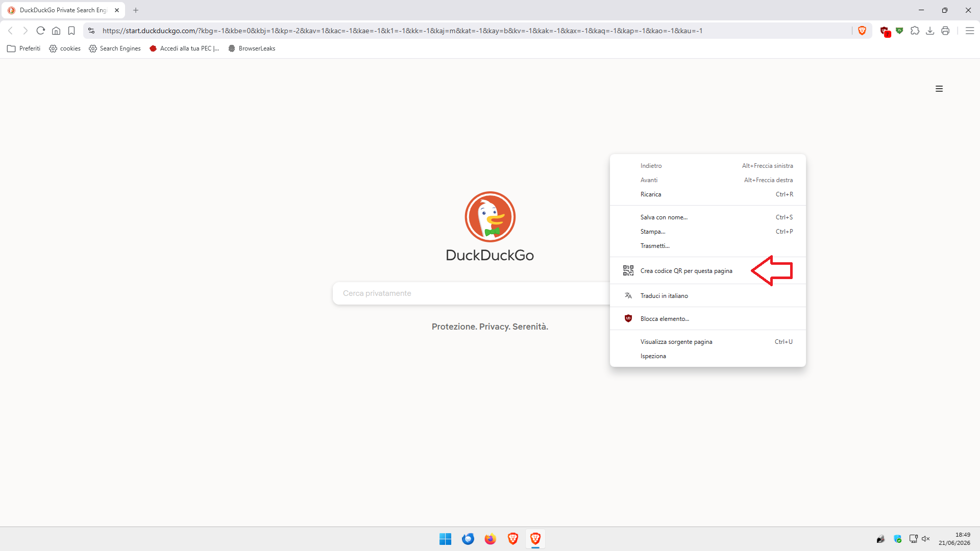The width and height of the screenshot is (980, 551).
Task: Open the BrowserLeaks bookmark
Action: (252, 48)
